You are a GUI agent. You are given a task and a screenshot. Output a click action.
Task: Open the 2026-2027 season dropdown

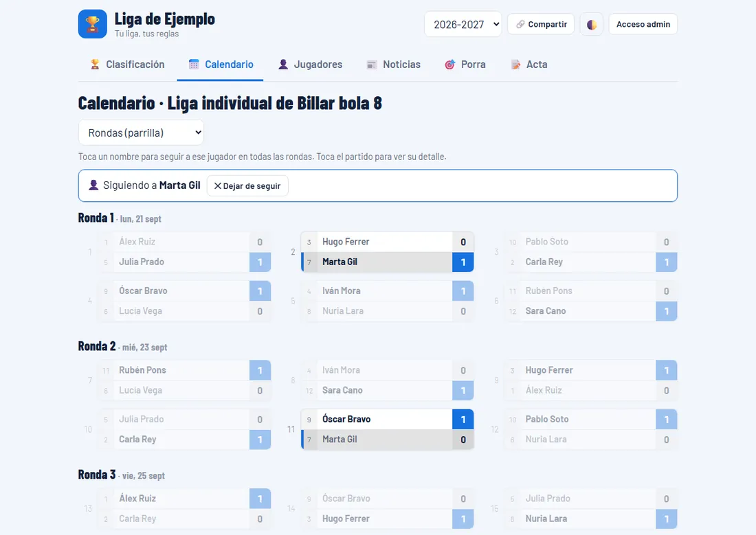(463, 24)
